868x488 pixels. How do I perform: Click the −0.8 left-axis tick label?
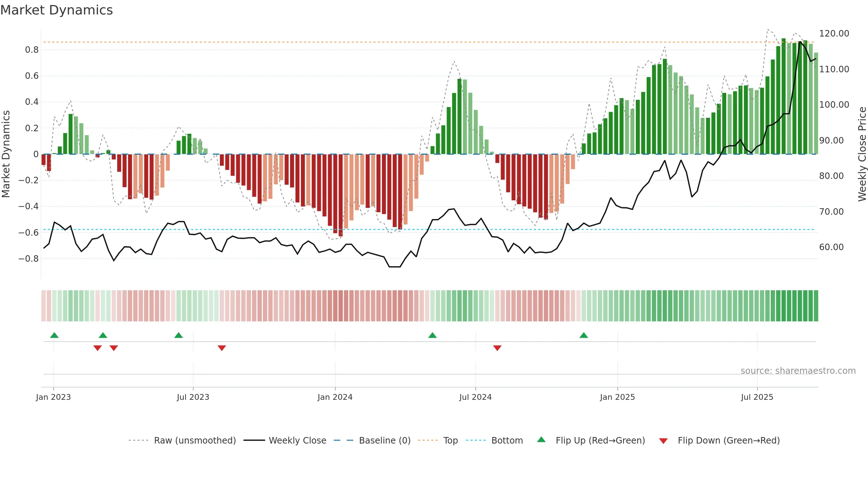click(29, 258)
